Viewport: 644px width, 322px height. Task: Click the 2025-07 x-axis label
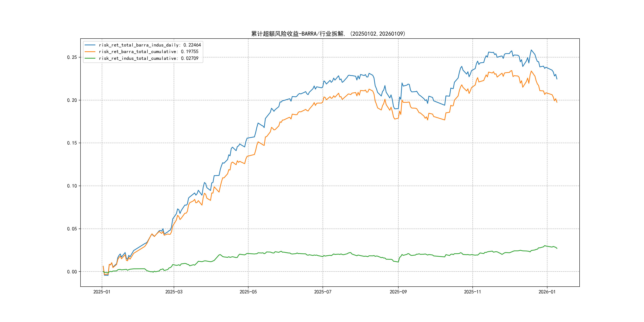(x=323, y=292)
